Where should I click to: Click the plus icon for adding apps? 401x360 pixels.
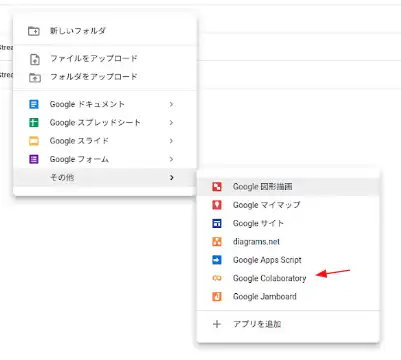pyautogui.click(x=217, y=324)
